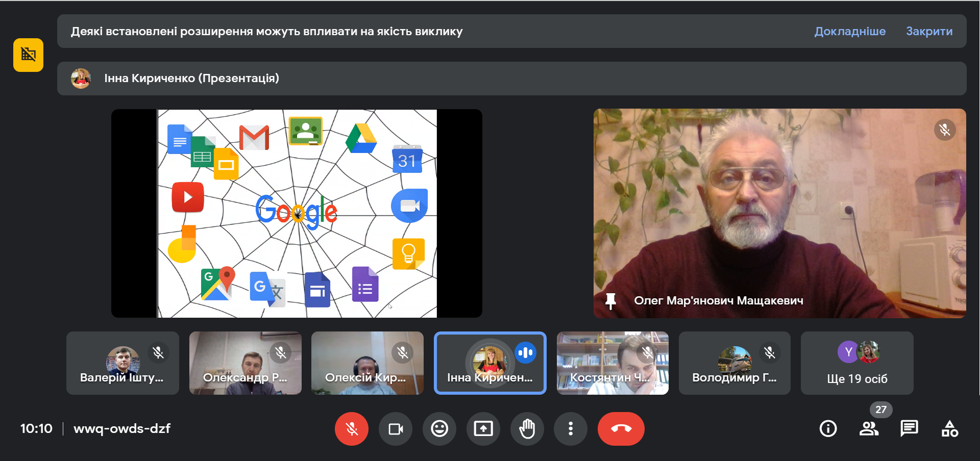980x461 pixels.
Task: Show the participants list icon
Action: (x=869, y=429)
